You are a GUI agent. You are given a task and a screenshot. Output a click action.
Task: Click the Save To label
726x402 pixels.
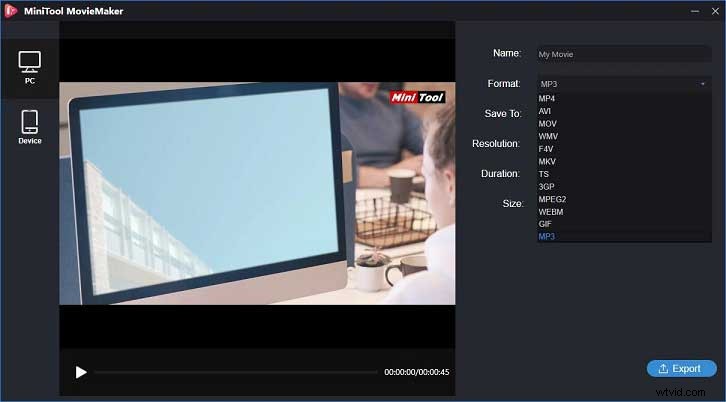point(503,113)
